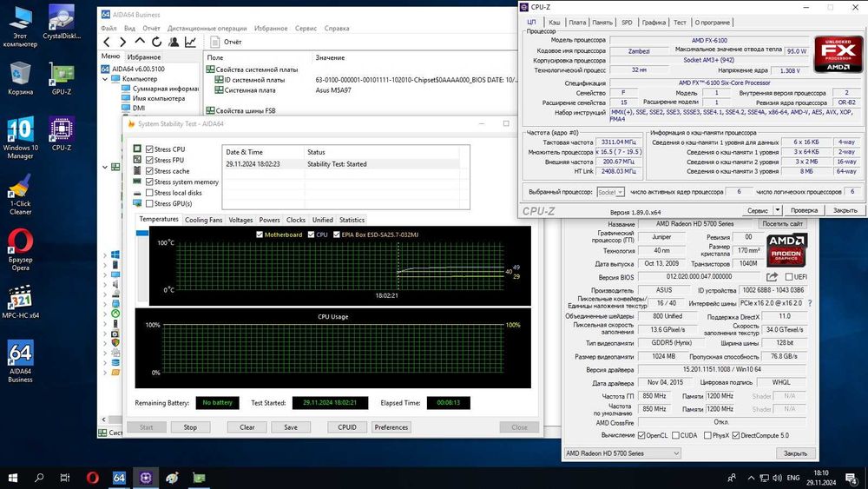Open the File menu in AIDA64
This screenshot has width=868, height=489.
click(x=109, y=29)
